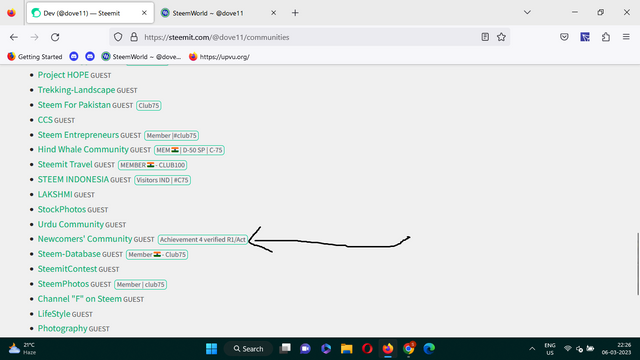Open the https://upvu.org/ bookmark
The height and width of the screenshot is (360, 640).
pyautogui.click(x=219, y=57)
